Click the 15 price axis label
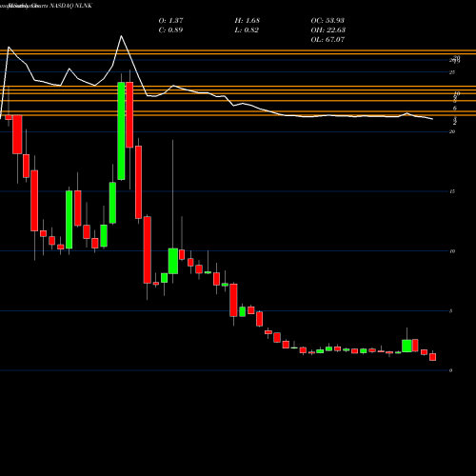The image size is (476, 476). [452, 191]
